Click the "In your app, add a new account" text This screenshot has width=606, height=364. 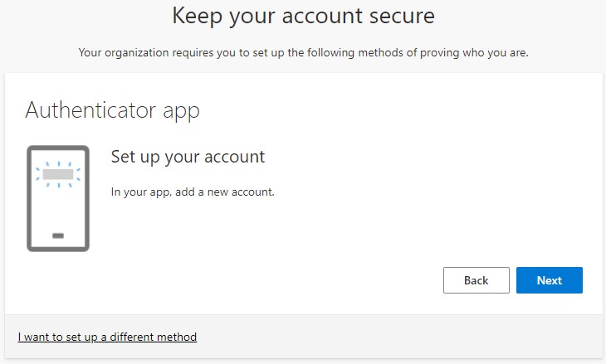(x=193, y=192)
